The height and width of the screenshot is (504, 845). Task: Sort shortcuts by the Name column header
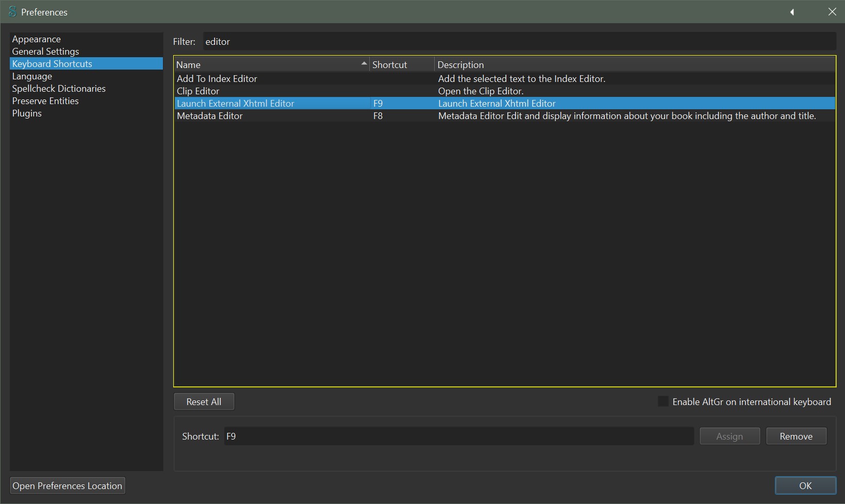point(271,64)
